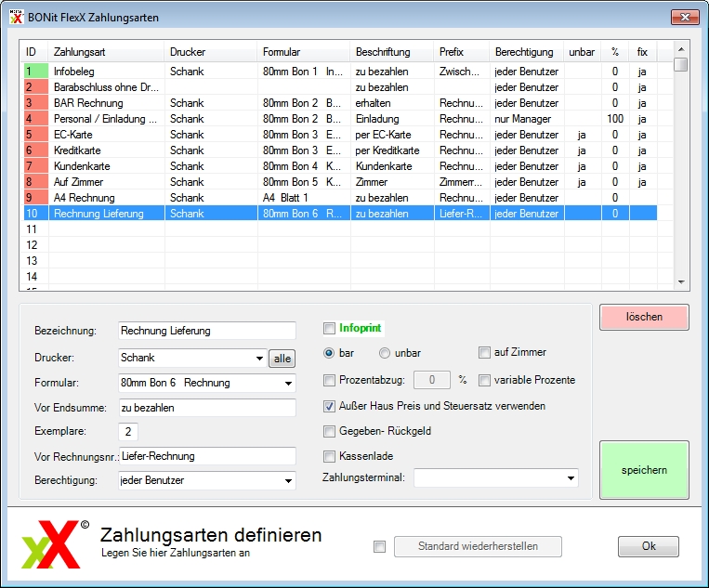Click the list scrollbar thumb

[x=681, y=64]
